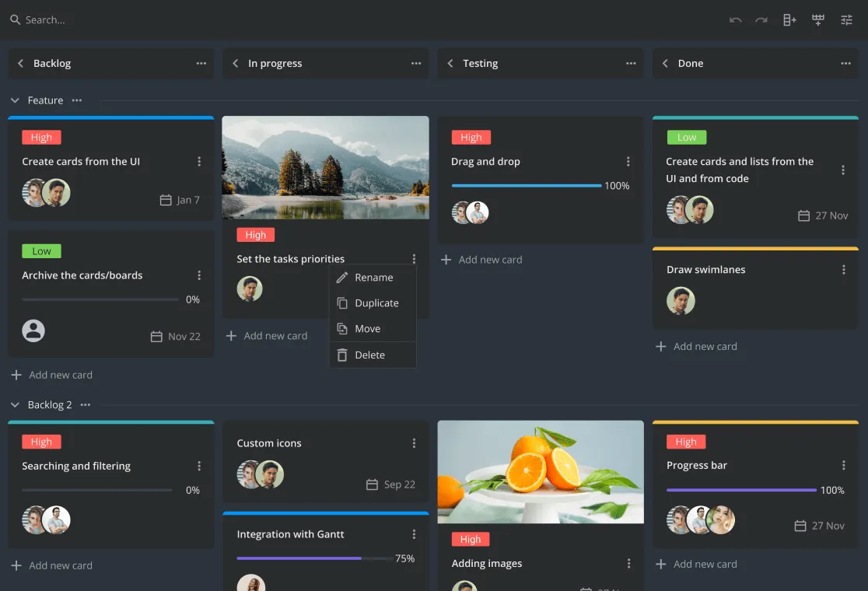Collapse the Feature swimlane
The height and width of the screenshot is (591, 868).
point(15,100)
